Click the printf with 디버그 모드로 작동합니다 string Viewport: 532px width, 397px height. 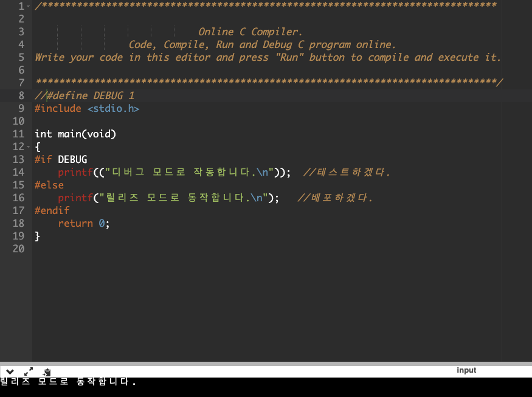coord(174,172)
